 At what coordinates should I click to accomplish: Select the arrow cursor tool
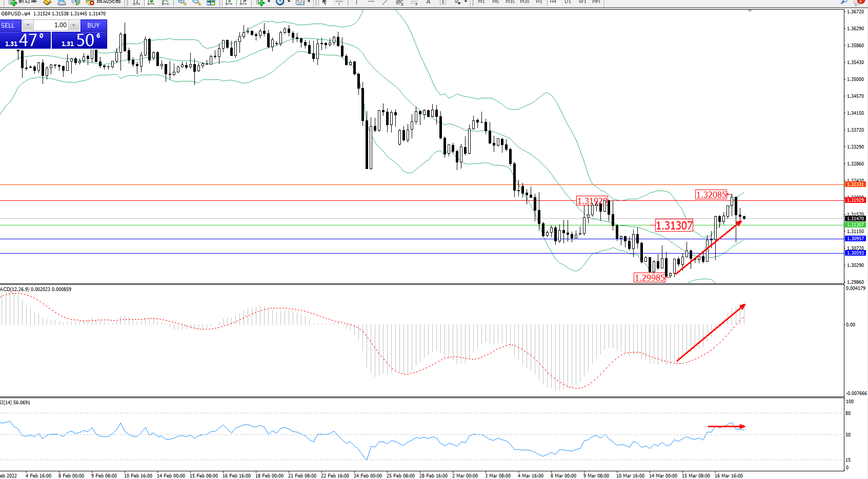[x=325, y=2]
